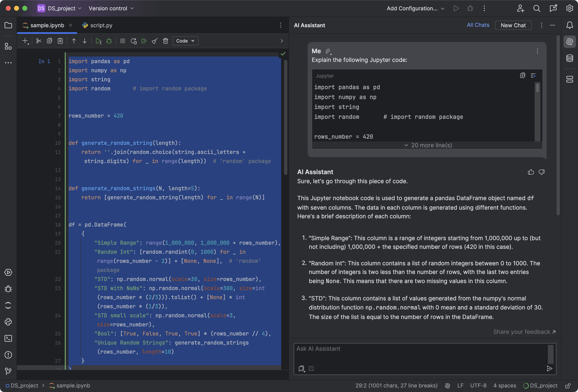Screen dimensions: 578x392
Task: Open the Database tool window
Action: (570, 58)
